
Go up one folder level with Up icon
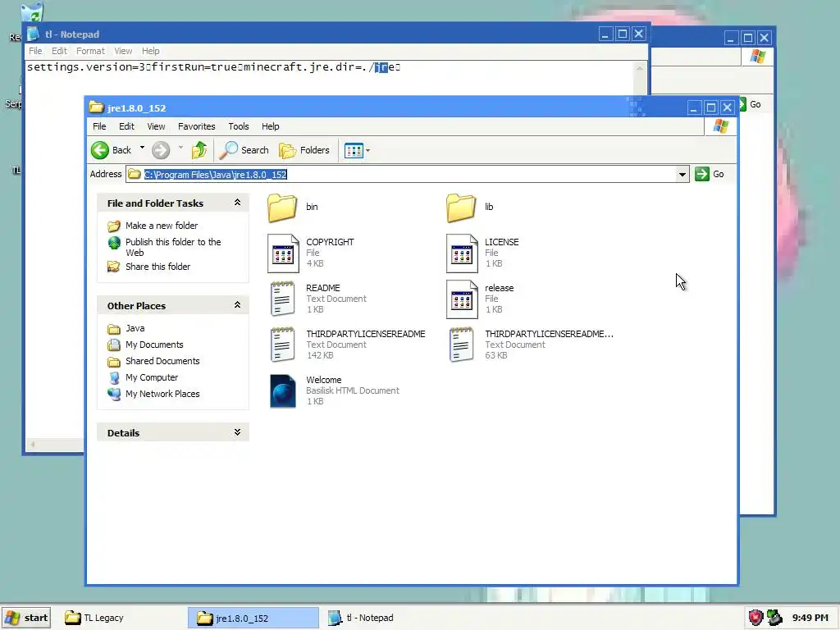pos(199,150)
